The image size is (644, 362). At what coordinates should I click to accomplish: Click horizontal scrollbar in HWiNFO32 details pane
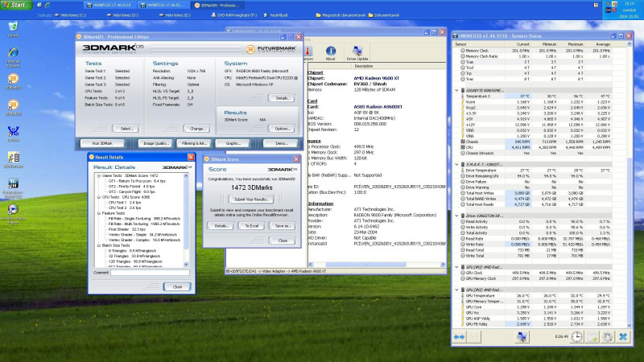(x=366, y=265)
